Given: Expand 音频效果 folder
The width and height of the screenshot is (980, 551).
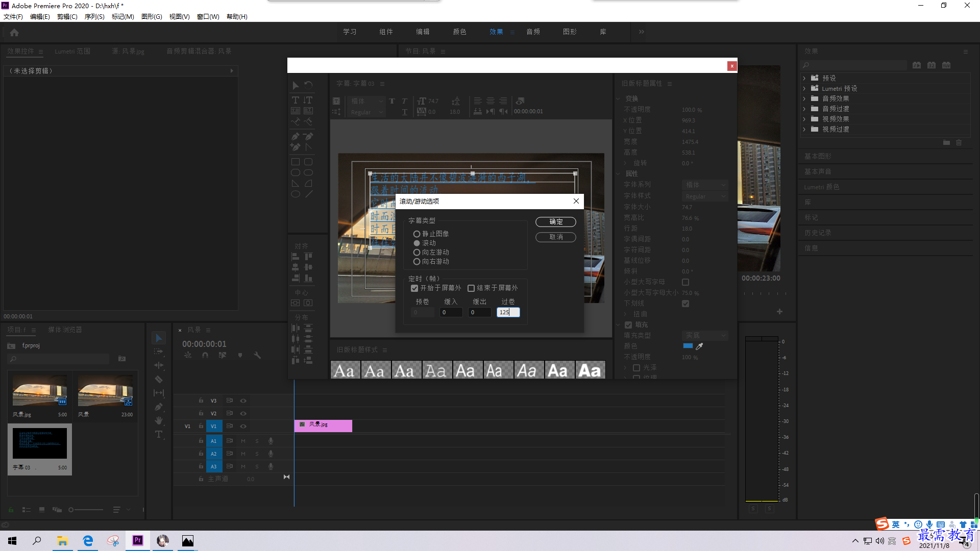Looking at the screenshot, I should click(x=804, y=98).
